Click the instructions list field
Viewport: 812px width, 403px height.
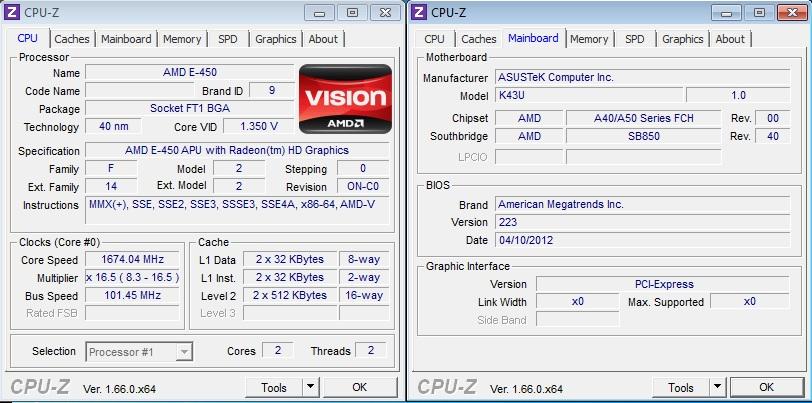[237, 210]
